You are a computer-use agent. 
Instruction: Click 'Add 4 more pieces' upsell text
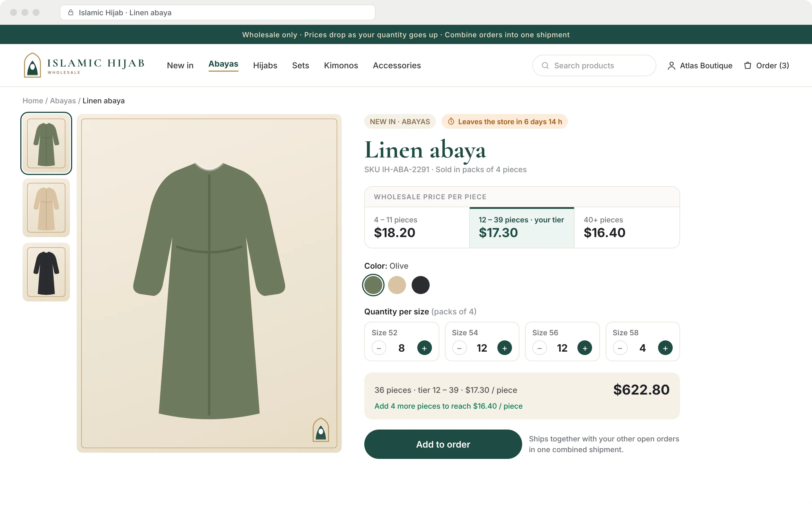pyautogui.click(x=448, y=406)
